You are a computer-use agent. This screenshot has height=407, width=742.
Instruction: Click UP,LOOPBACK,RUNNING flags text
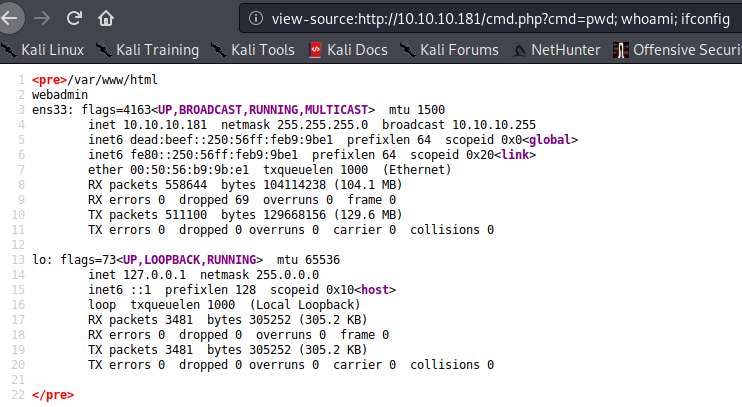click(x=189, y=260)
